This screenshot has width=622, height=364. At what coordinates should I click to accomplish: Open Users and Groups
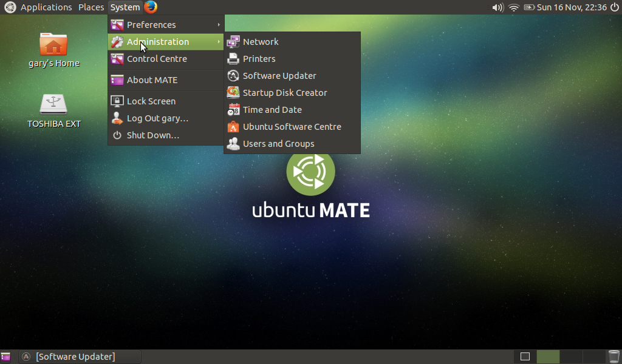coord(292,144)
